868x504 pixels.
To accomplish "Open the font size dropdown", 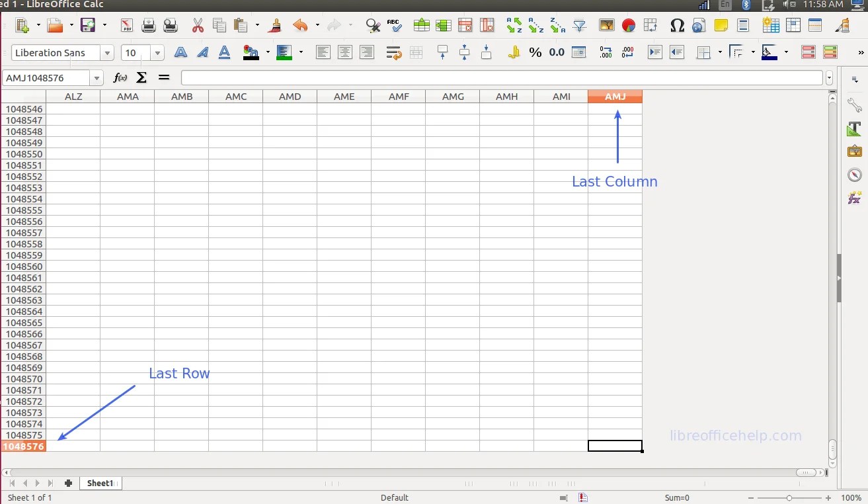I will 157,52.
